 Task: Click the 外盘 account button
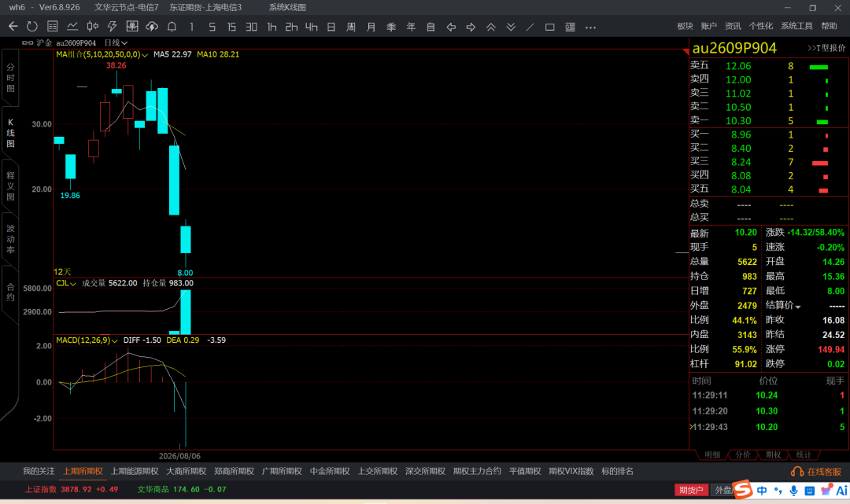tap(722, 490)
